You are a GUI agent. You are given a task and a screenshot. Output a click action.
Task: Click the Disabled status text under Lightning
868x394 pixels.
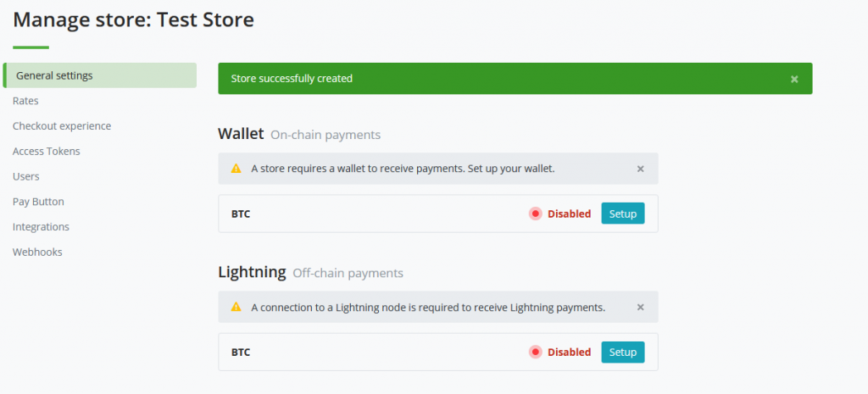[569, 352]
